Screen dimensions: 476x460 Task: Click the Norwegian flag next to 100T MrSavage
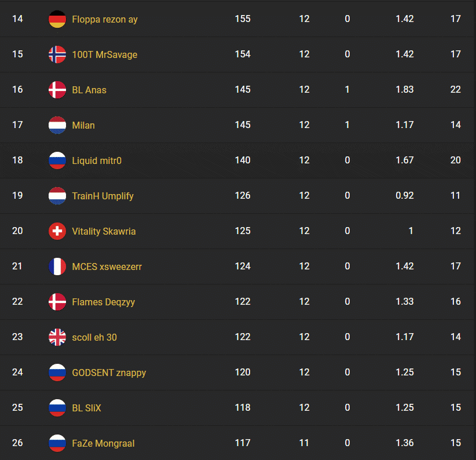(57, 54)
